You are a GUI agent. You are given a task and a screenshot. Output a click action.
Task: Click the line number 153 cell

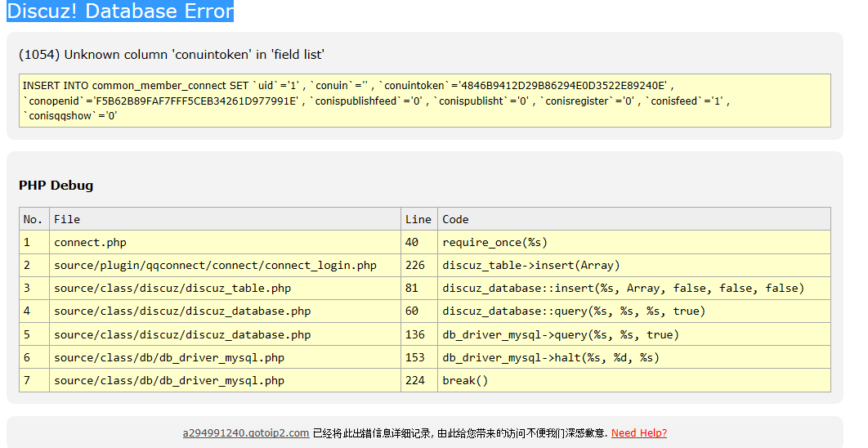(416, 357)
